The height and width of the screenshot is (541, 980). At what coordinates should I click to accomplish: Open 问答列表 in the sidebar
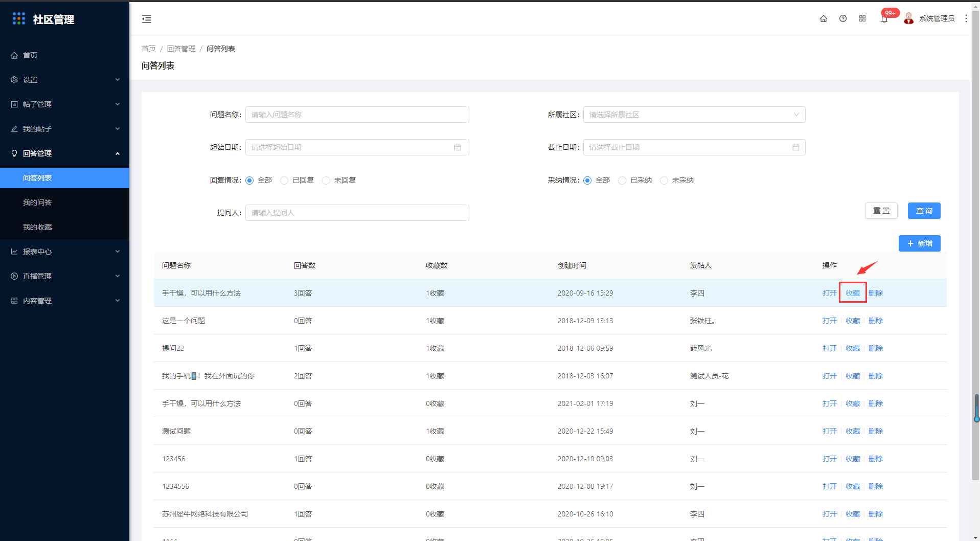[64, 178]
